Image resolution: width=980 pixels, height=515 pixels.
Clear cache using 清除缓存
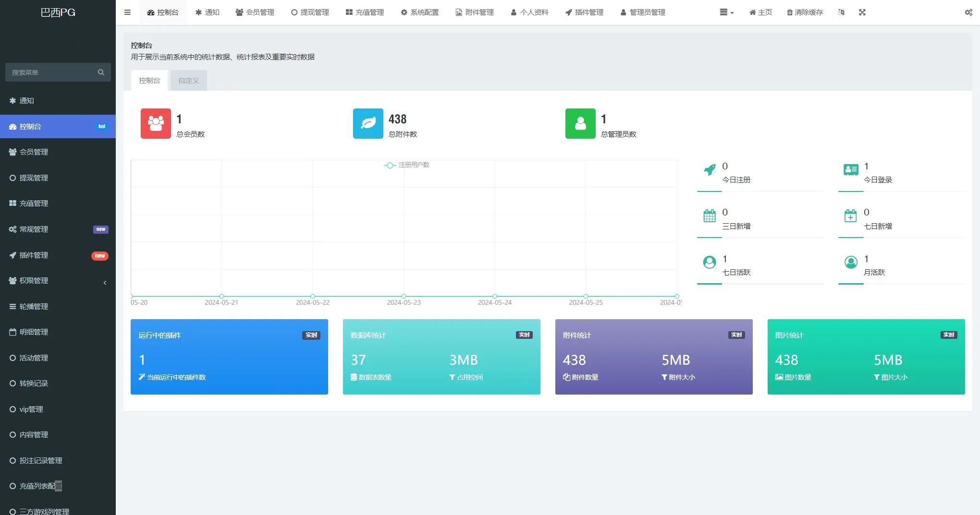pos(804,12)
